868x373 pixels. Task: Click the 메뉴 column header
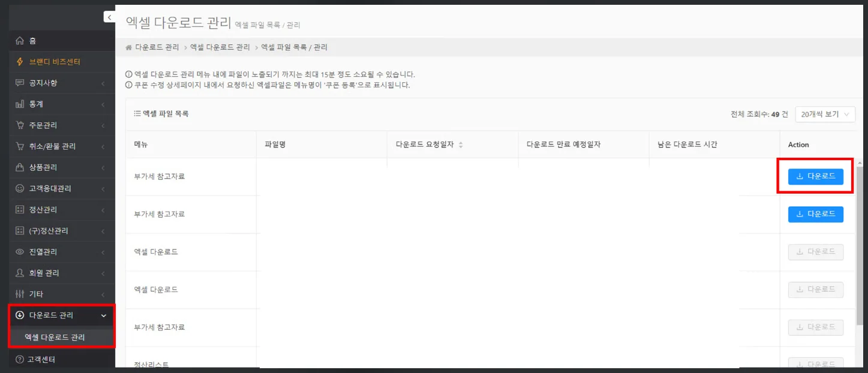[x=191, y=145]
